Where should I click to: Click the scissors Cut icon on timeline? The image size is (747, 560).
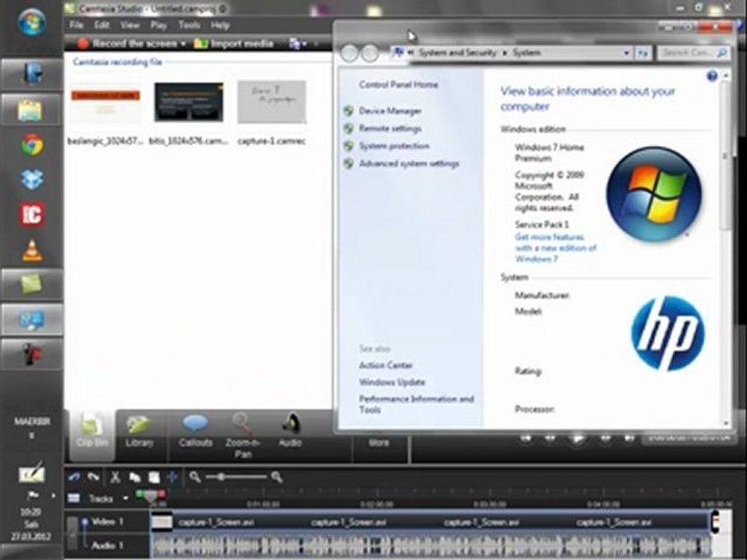coord(115,477)
